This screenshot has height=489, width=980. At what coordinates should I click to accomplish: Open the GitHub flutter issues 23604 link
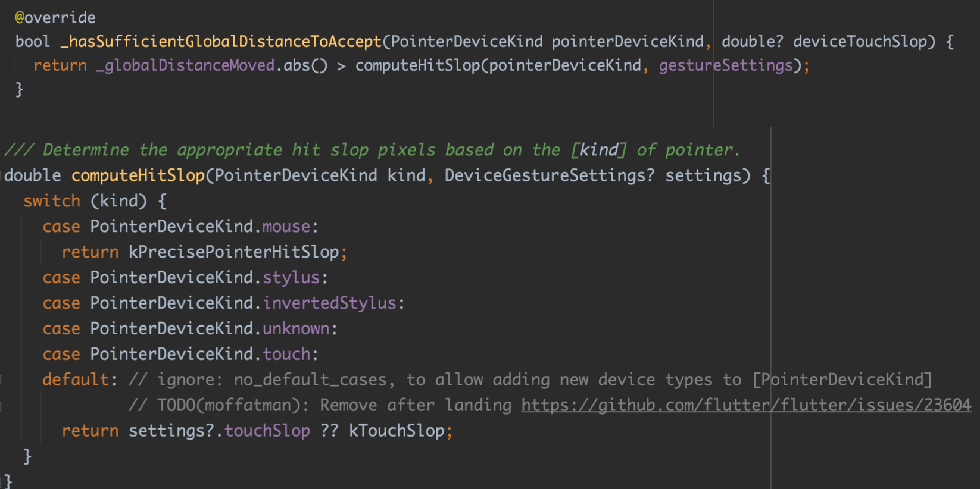pyautogui.click(x=746, y=405)
